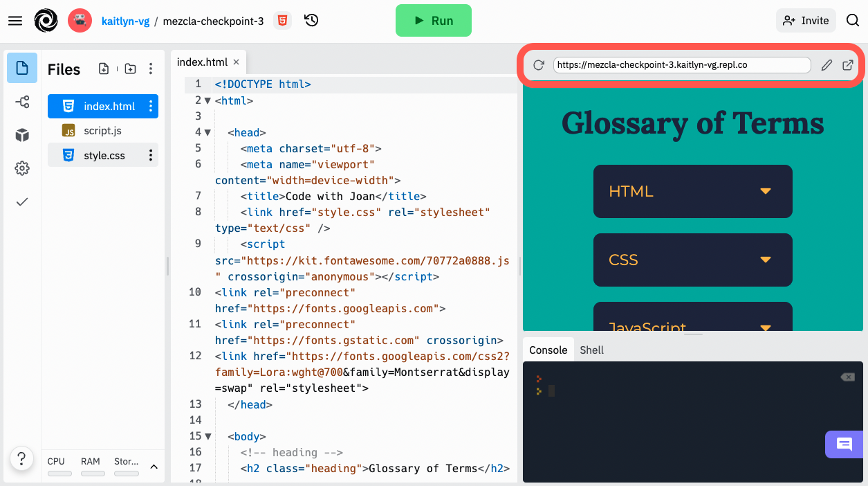Viewport: 868px width, 486px height.
Task: Open the Unit tests checkmark icon
Action: (x=22, y=201)
